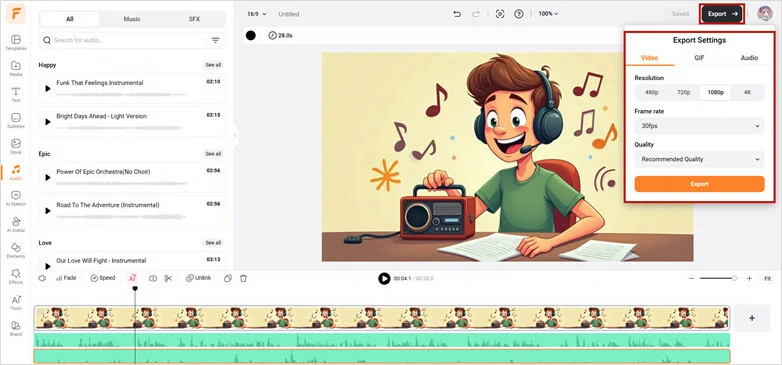Screen dimensions: 782x365
Task: Play Power Of Epic Orchestra track
Action: [x=48, y=178]
